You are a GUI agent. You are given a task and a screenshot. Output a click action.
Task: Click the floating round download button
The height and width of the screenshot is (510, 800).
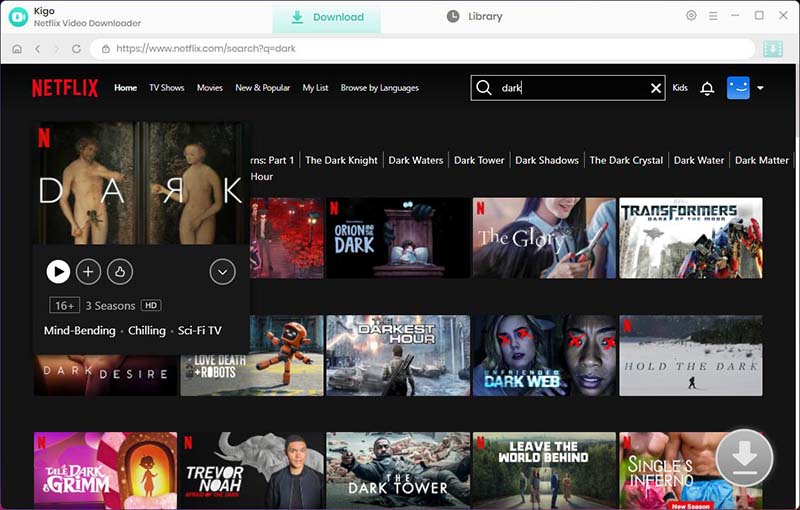click(744, 458)
